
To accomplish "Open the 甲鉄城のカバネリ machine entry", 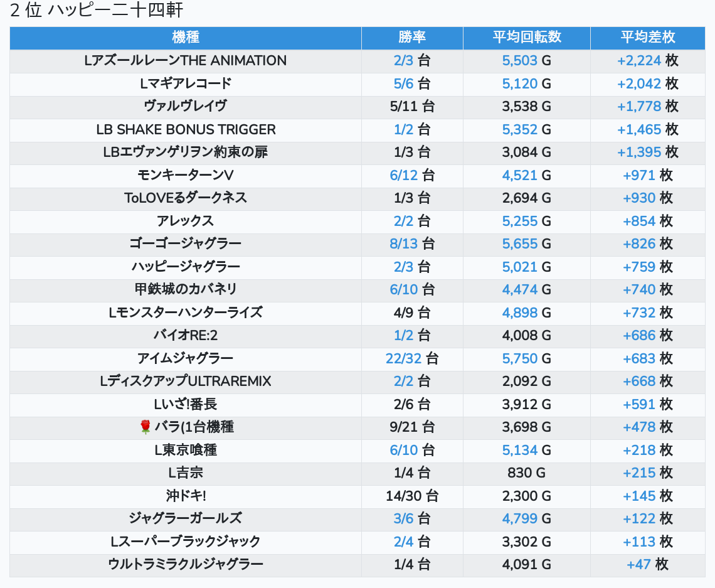I will pos(186,289).
